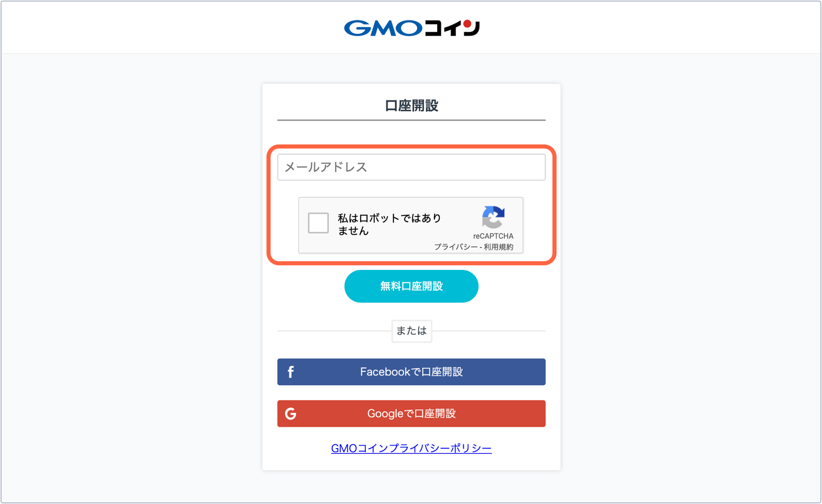Click the または divider label
Screen dimensions: 822x504
(412, 331)
